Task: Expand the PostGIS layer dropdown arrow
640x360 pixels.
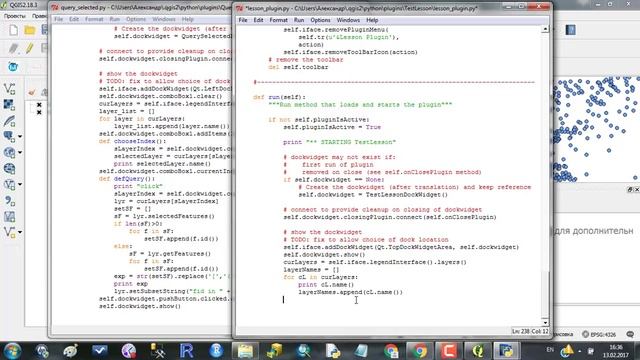Action: [20, 137]
